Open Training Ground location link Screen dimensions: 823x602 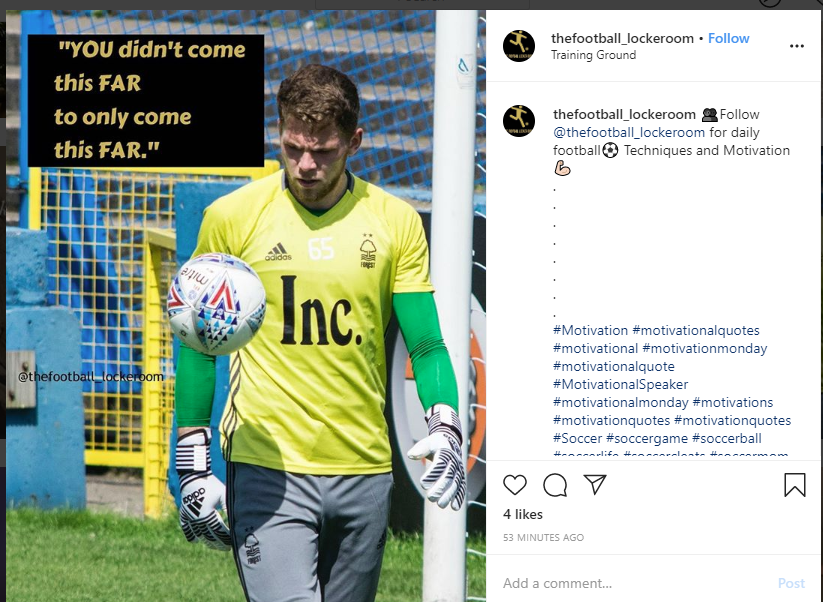(x=593, y=55)
